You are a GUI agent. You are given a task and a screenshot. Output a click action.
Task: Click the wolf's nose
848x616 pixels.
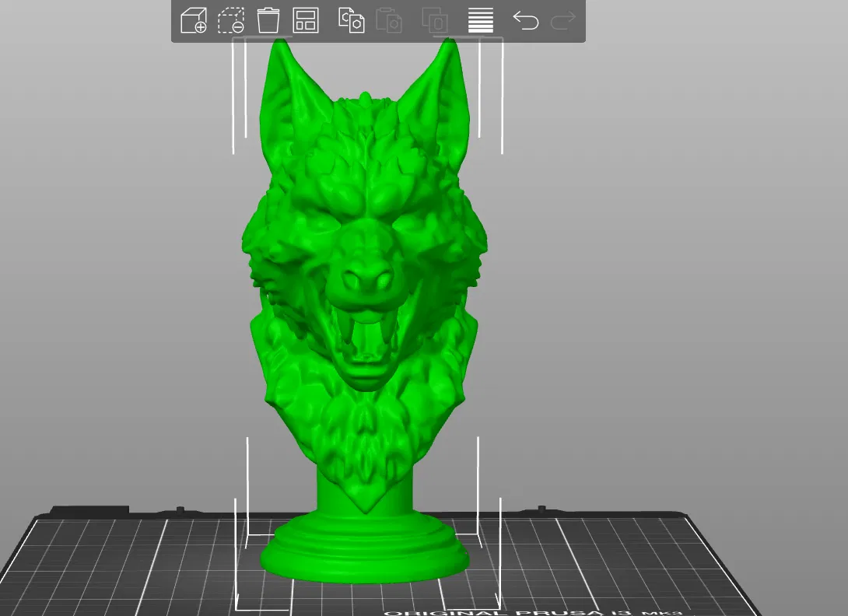click(x=367, y=279)
